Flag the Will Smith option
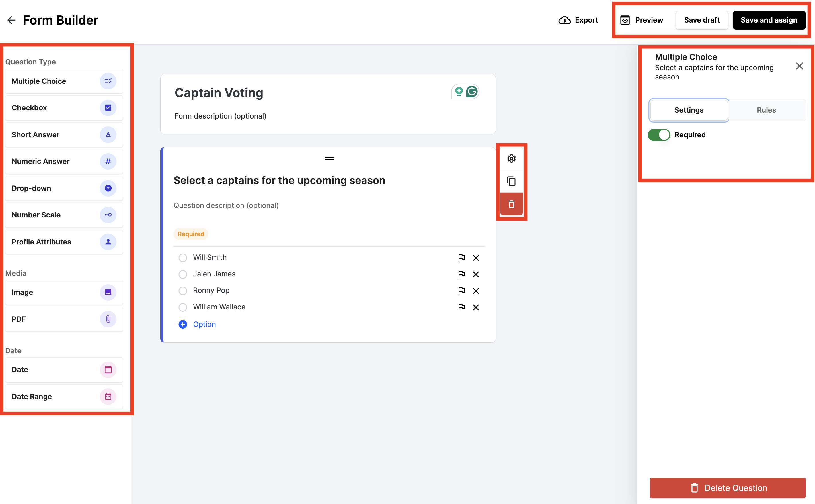 pyautogui.click(x=462, y=258)
